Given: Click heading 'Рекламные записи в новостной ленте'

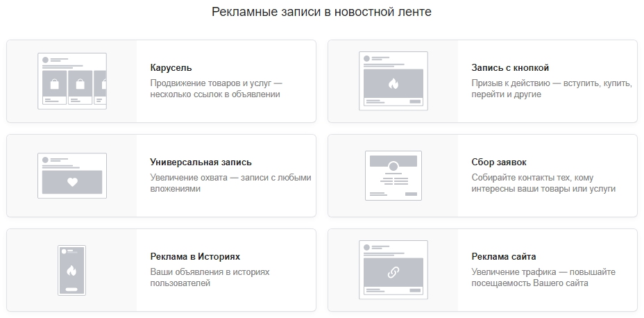Looking at the screenshot, I should [321, 12].
